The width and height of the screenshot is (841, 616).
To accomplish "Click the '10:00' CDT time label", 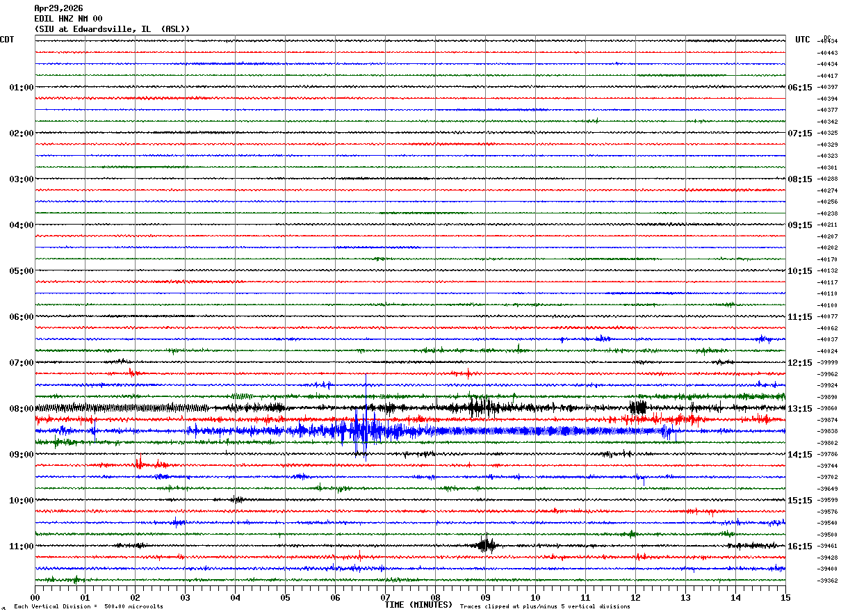I will 22,501.
